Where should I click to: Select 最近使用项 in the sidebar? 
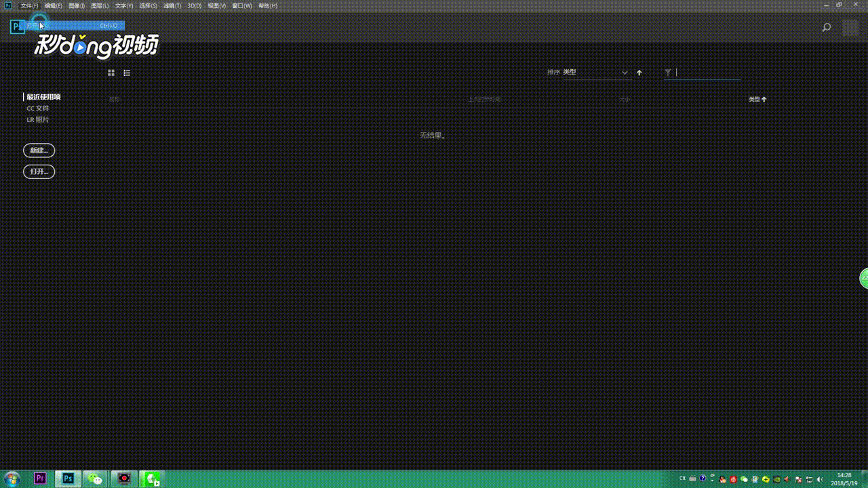pyautogui.click(x=43, y=97)
